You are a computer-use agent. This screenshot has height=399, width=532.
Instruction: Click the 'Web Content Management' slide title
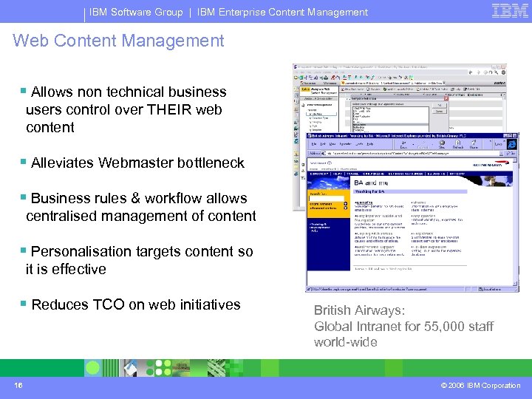click(118, 41)
